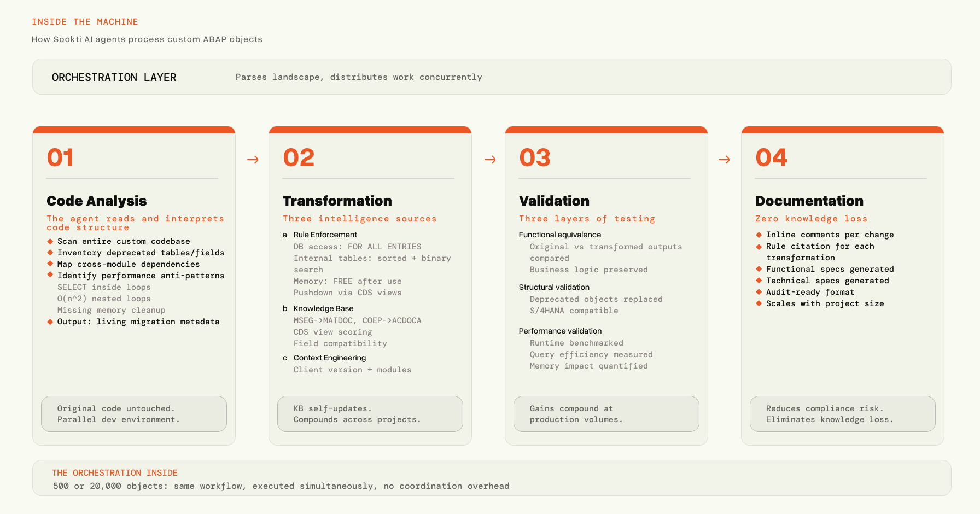
Task: Select the 'Context Engineering' item labeled c
Action: (x=329, y=358)
